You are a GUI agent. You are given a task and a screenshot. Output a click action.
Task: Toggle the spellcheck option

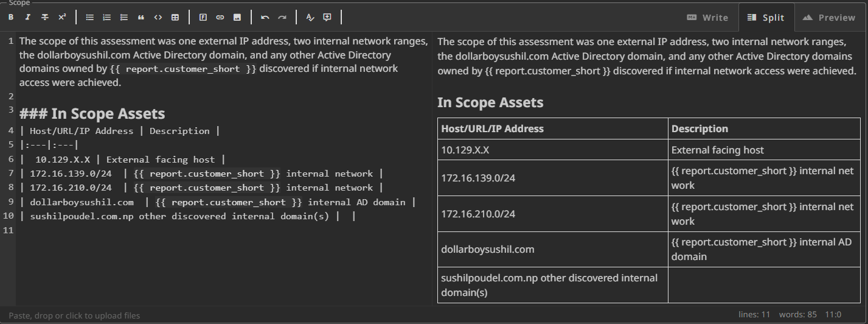[x=310, y=18]
